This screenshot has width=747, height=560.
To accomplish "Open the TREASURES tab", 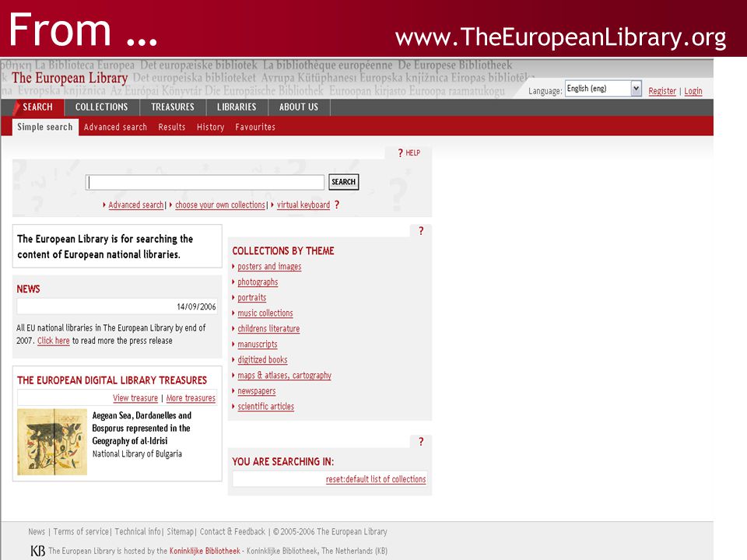I will click(x=173, y=107).
